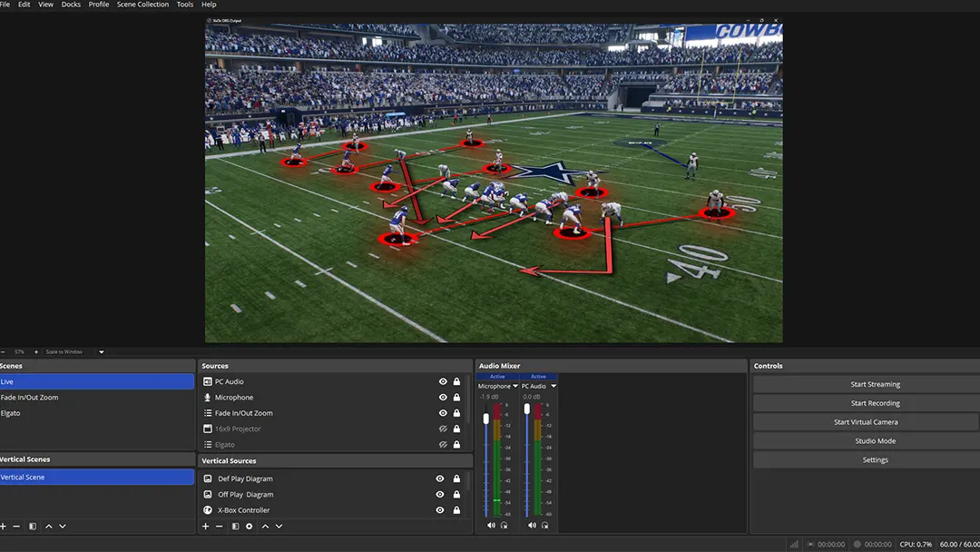Add a new scene with plus icon
This screenshot has width=980, height=552.
[x=3, y=527]
